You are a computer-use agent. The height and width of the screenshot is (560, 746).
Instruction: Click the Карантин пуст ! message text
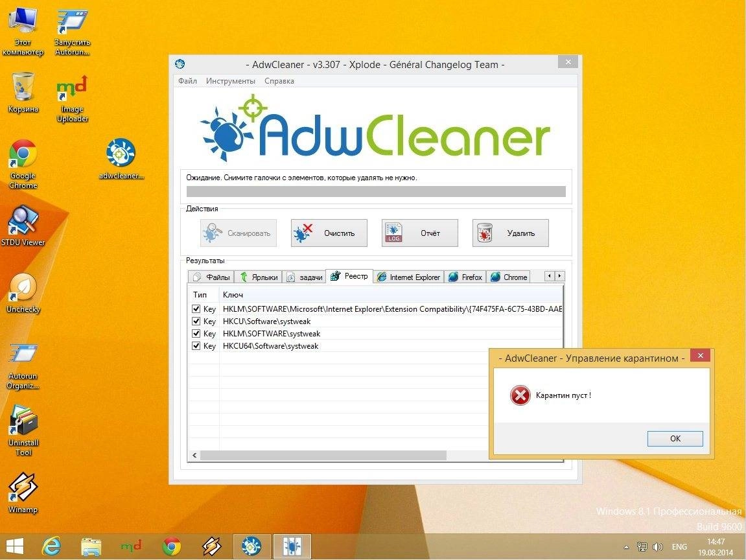[x=563, y=395]
